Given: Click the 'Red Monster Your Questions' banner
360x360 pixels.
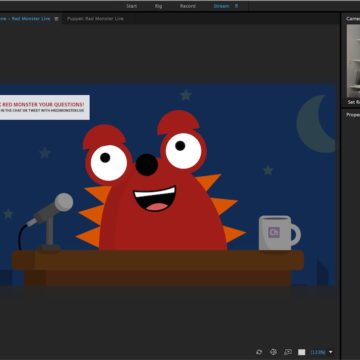Looking at the screenshot, I should point(45,107).
